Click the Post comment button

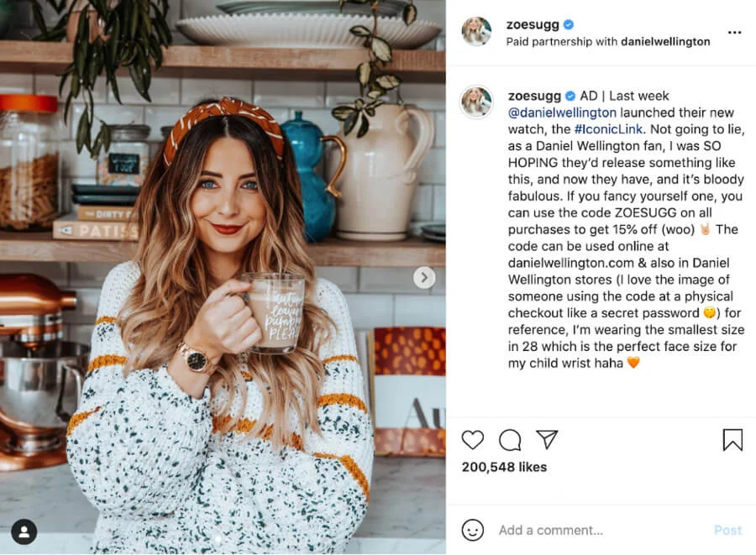[x=727, y=530]
